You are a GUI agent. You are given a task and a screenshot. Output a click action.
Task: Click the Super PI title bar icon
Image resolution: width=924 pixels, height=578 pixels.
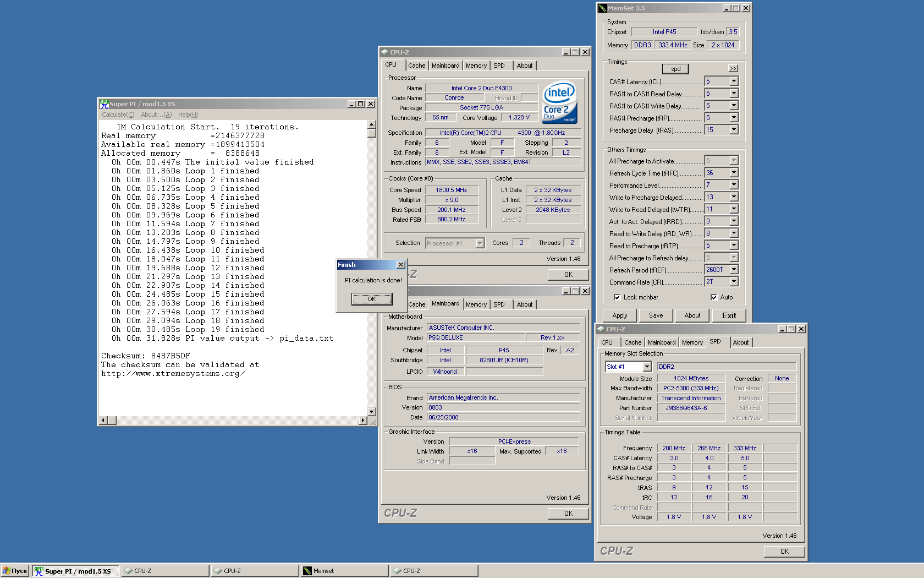tap(104, 103)
